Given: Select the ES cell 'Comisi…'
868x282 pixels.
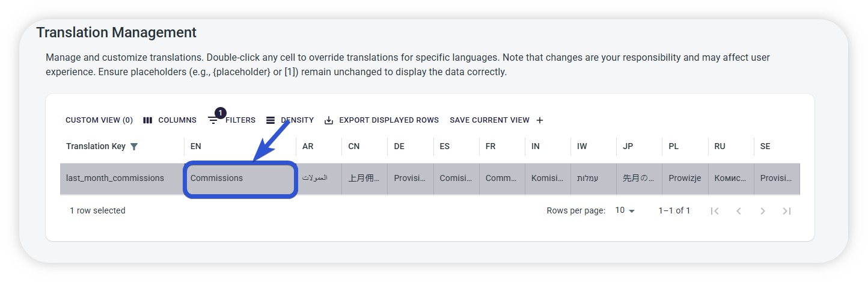Looking at the screenshot, I should coord(456,179).
